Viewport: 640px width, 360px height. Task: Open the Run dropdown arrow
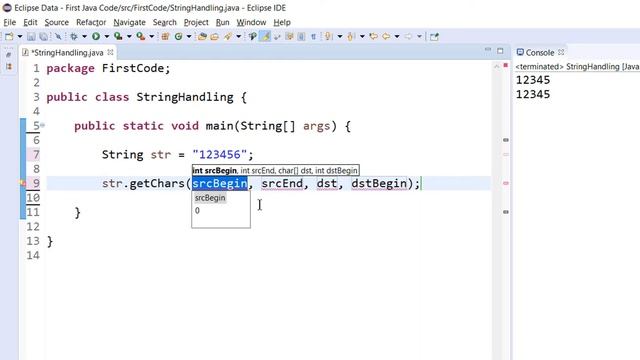107,37
